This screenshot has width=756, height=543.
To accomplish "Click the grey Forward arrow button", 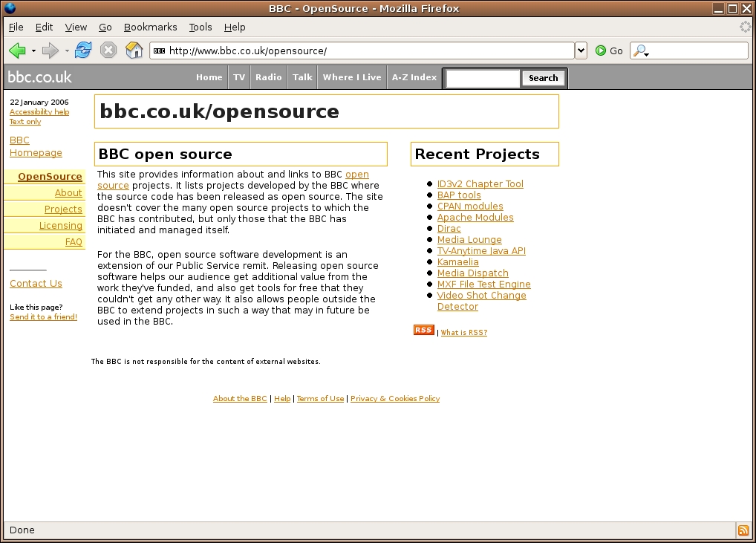I will [x=50, y=51].
